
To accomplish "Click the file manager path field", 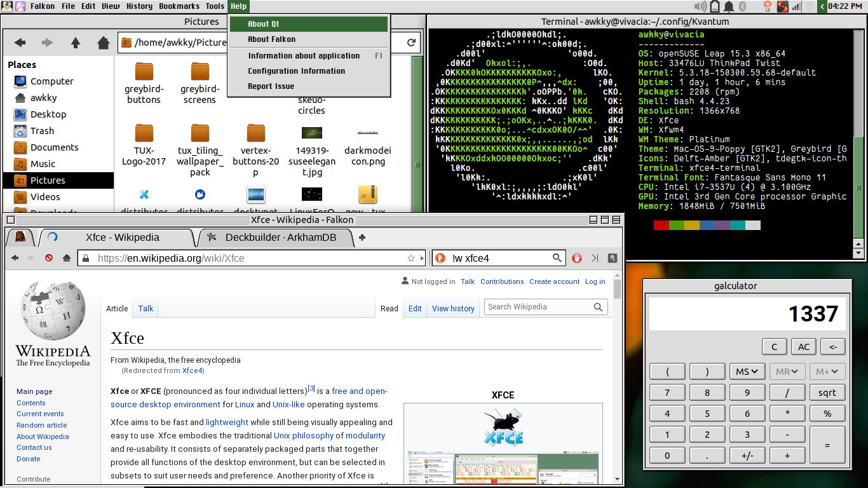I will tap(261, 43).
